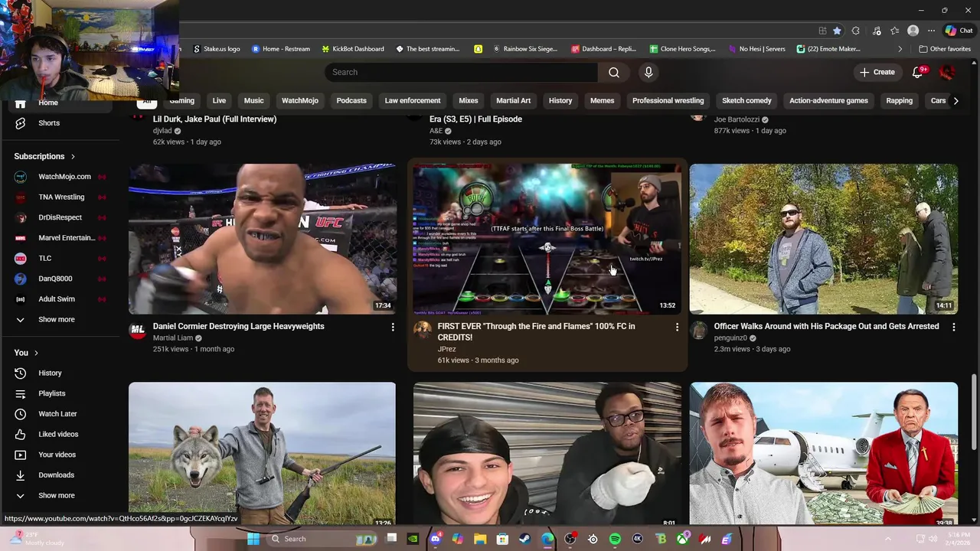The image size is (980, 551).
Task: Open Copilot Chat button
Action: [x=959, y=31]
